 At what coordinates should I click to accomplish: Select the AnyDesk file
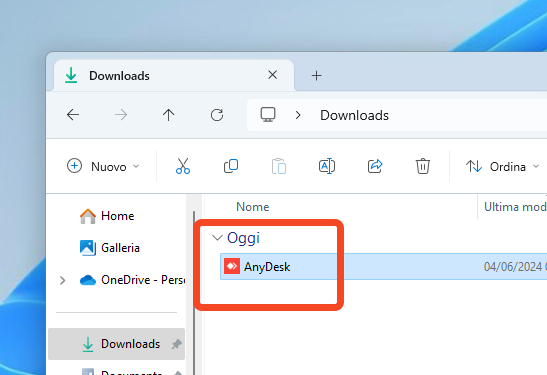coord(267,267)
